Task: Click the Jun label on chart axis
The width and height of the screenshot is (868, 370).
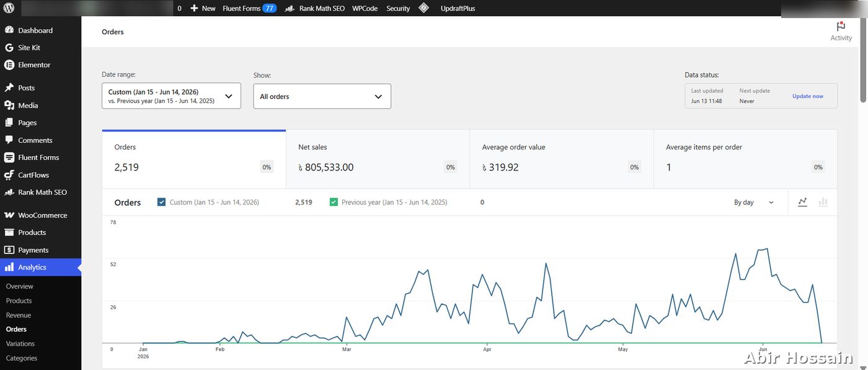Action: pos(763,349)
